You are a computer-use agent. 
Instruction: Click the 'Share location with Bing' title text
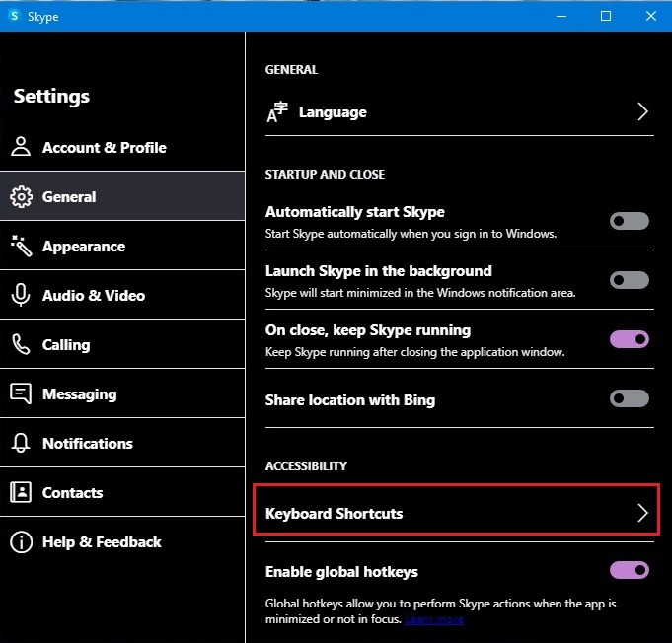(x=350, y=400)
